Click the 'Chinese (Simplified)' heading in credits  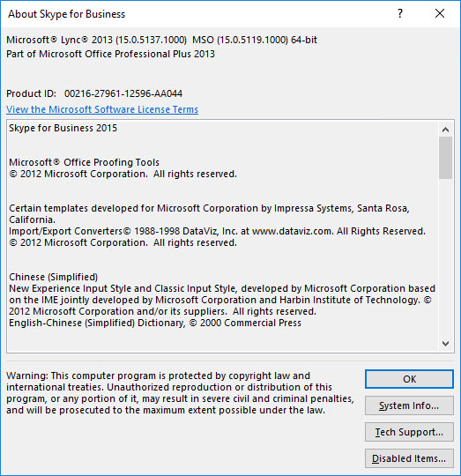coord(54,277)
